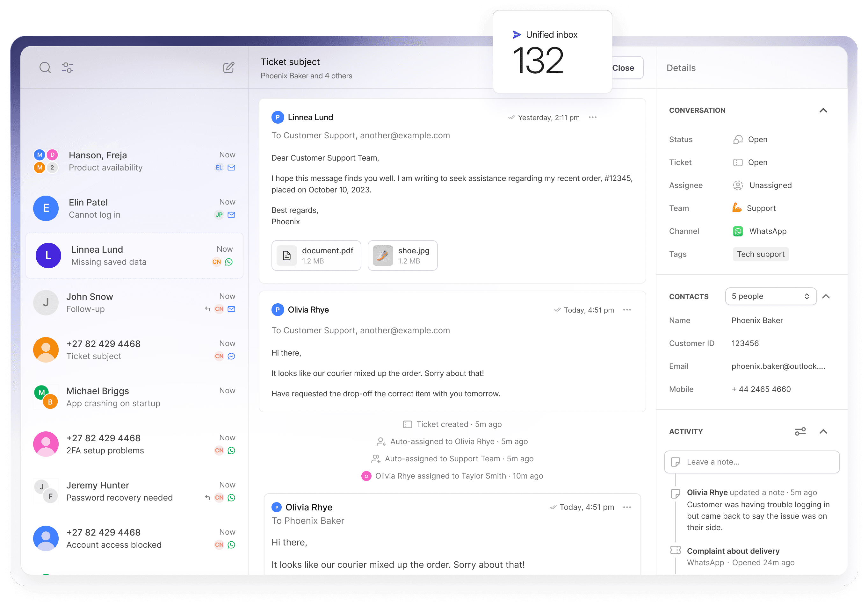
Task: Open the 5 people contacts dropdown
Action: (x=770, y=296)
